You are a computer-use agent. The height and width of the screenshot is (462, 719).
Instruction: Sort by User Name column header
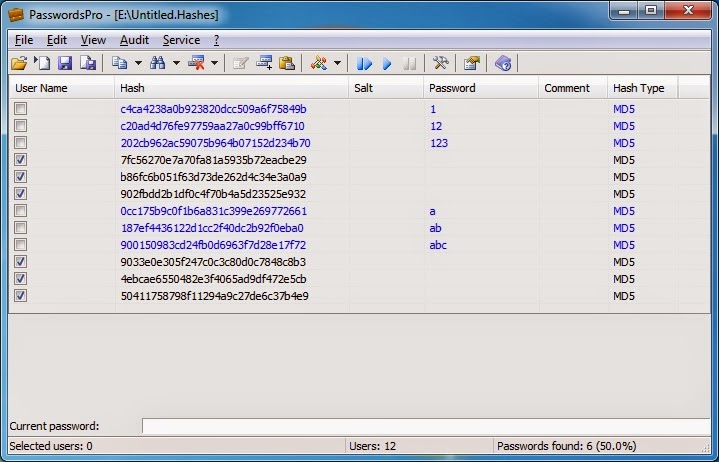point(62,88)
